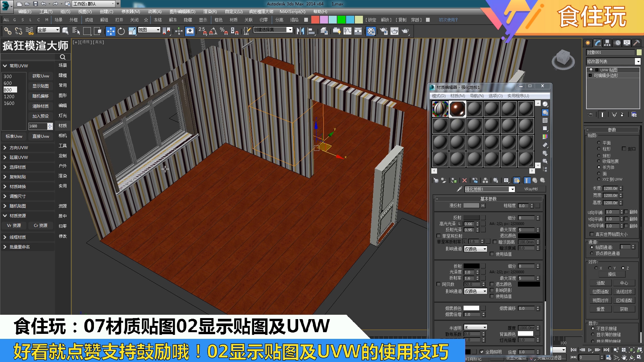The height and width of the screenshot is (362, 644).
Task: Click the Rectangular Selection Region icon
Action: tap(87, 31)
